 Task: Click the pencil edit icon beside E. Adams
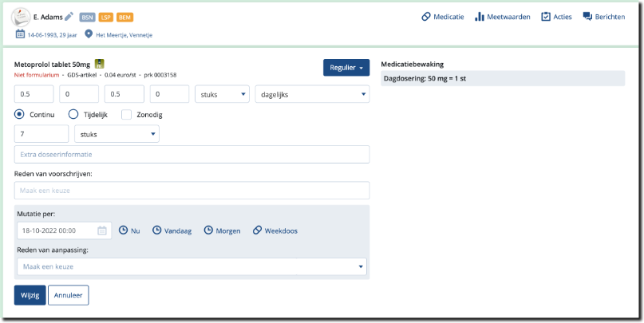[69, 17]
